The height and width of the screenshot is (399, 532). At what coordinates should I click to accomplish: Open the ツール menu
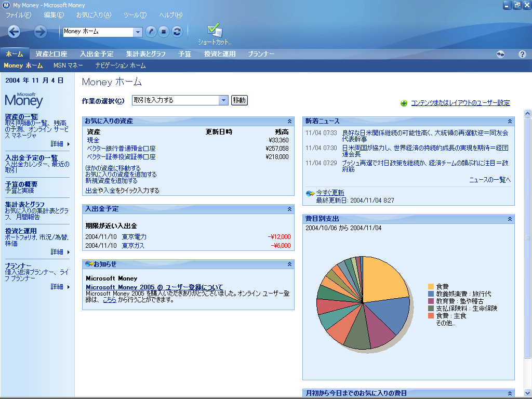135,15
